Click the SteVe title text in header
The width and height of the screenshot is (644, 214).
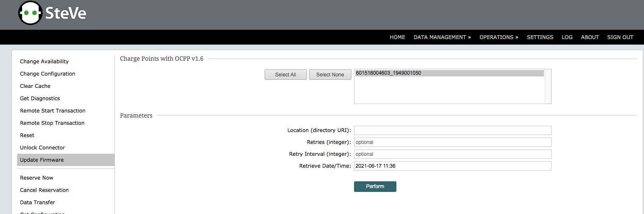pyautogui.click(x=65, y=13)
